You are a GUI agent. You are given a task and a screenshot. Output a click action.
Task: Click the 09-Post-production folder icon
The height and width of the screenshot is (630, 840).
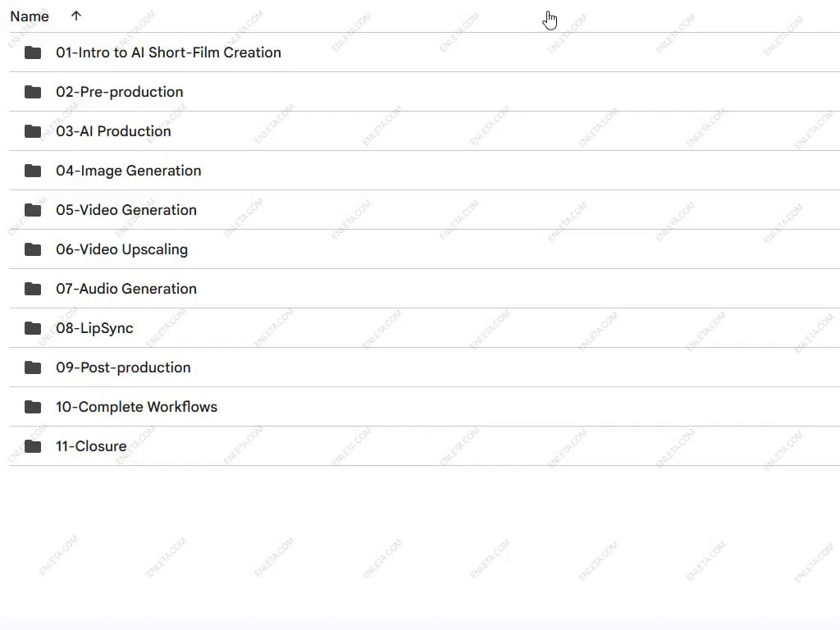33,367
